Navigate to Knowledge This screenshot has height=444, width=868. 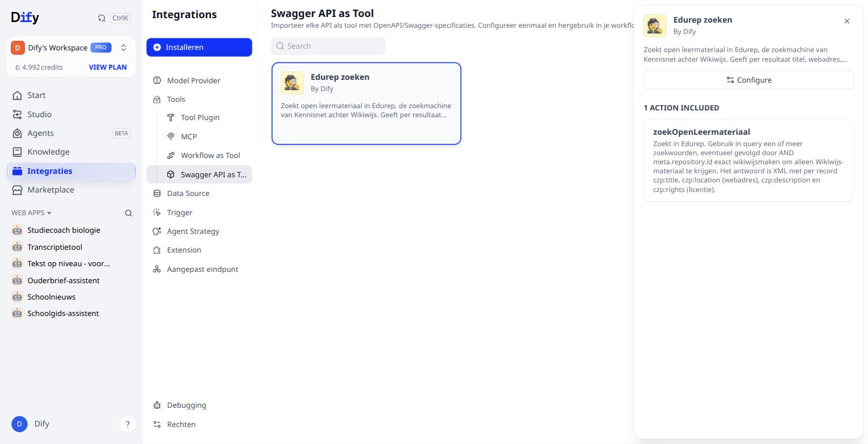click(x=71, y=152)
